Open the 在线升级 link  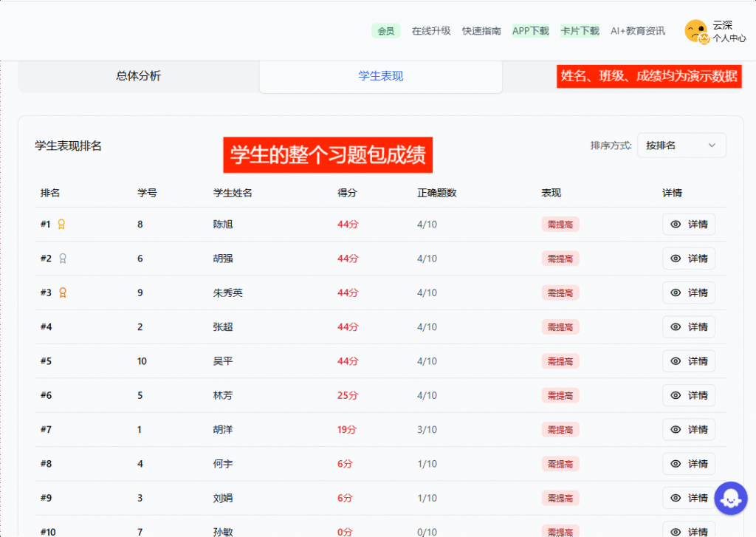coord(431,31)
